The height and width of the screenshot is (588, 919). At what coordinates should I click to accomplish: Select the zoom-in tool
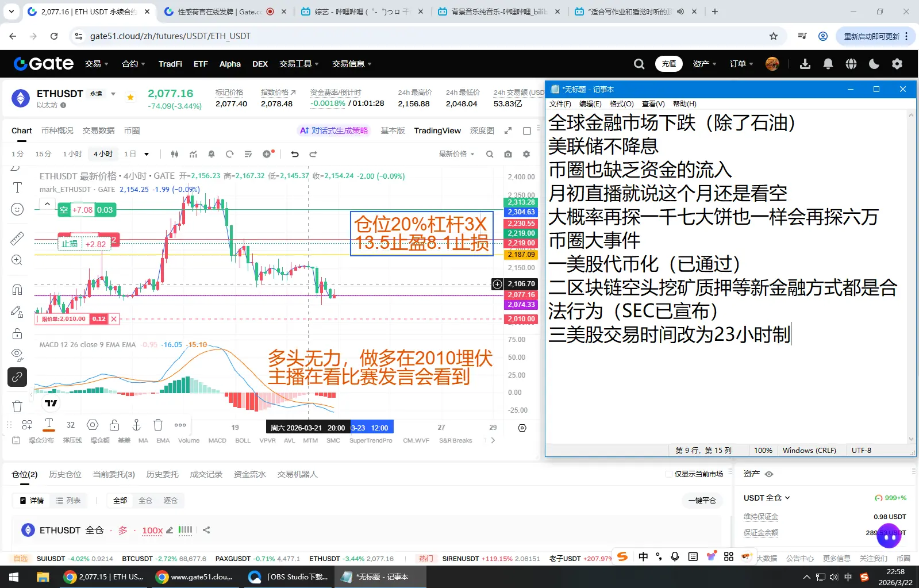(17, 260)
